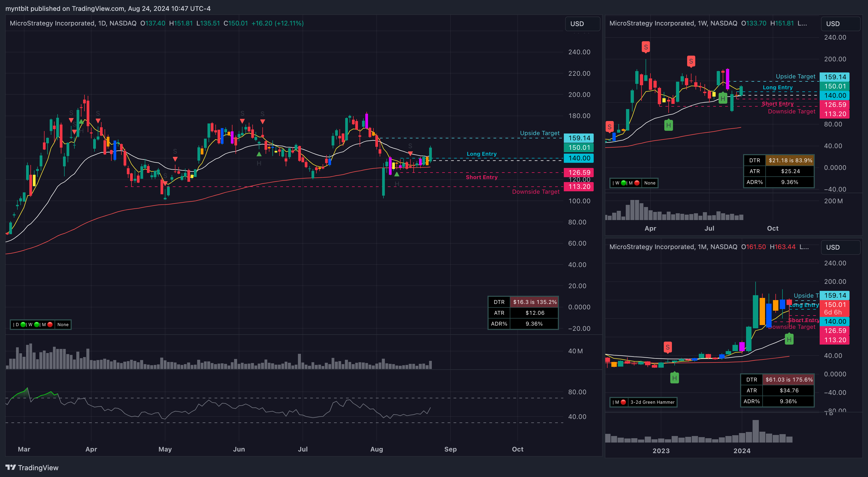Click the Mar label on daily time axis
Viewport: 868px width, 477px height.
pyautogui.click(x=24, y=449)
